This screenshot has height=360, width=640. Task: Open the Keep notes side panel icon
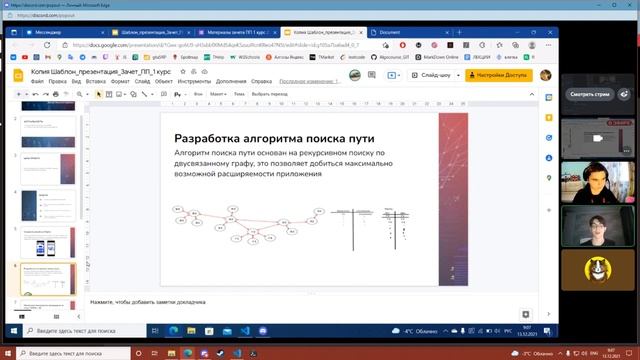[x=549, y=118]
